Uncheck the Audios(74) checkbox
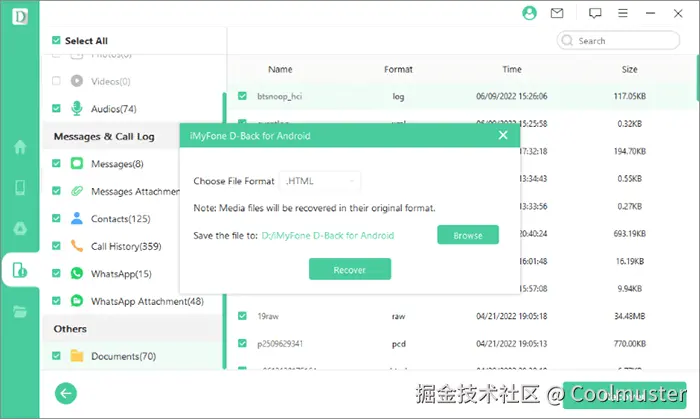This screenshot has width=700, height=419. (x=56, y=108)
